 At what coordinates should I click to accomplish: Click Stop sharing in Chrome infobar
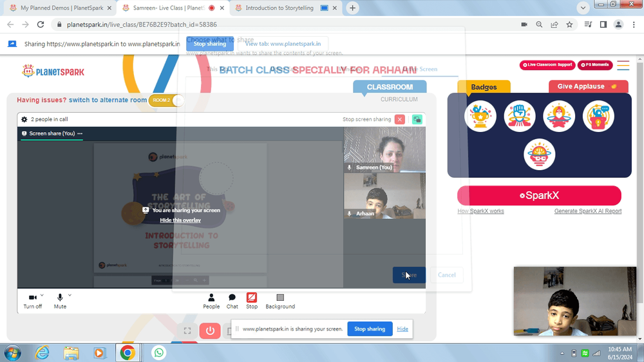click(210, 44)
